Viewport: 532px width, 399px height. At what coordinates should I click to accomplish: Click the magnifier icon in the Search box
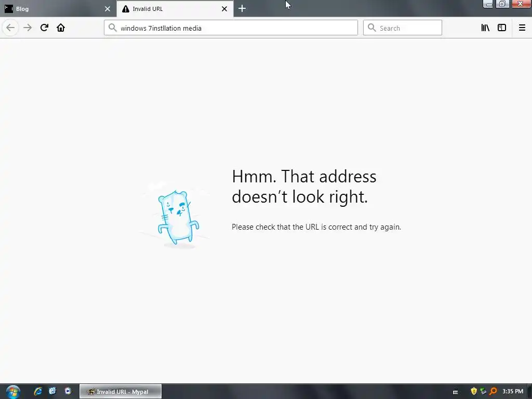pos(372,28)
